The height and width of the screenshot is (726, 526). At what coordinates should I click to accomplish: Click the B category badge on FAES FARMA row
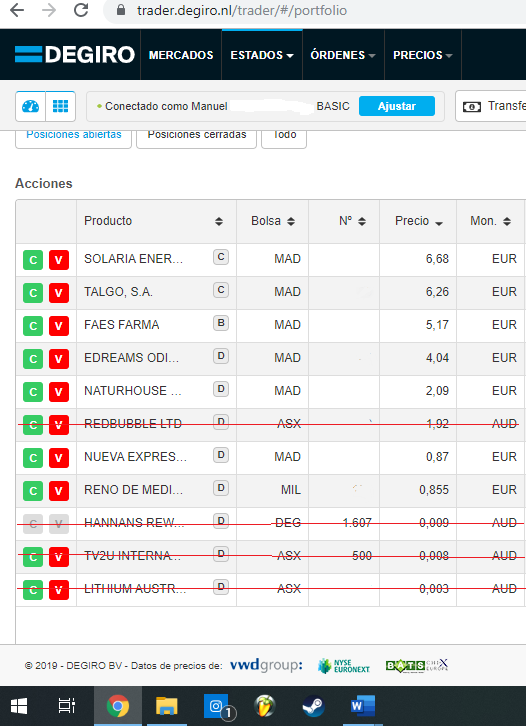tap(221, 323)
